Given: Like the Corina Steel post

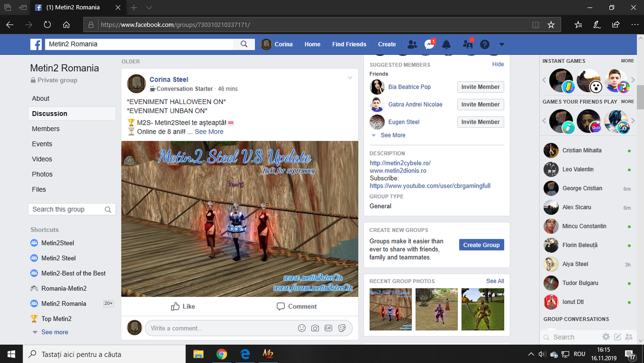Looking at the screenshot, I should coord(183,306).
